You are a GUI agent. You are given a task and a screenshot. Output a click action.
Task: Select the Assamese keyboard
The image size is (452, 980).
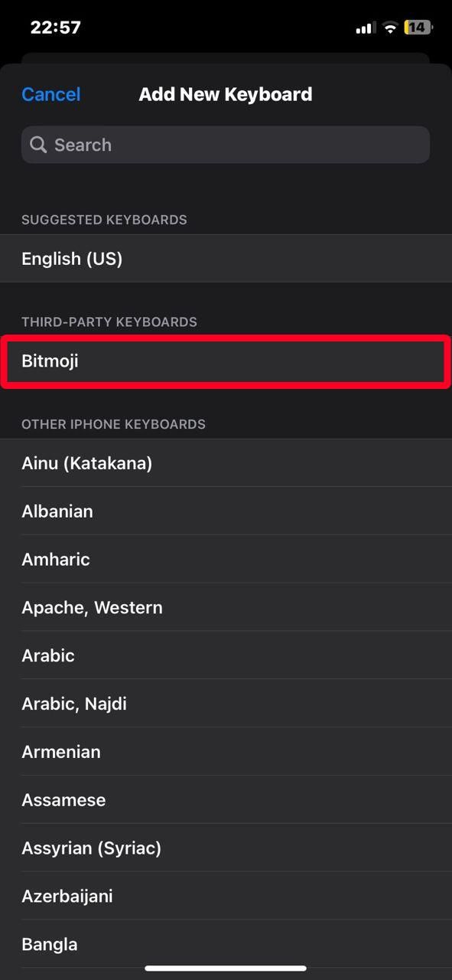click(x=226, y=799)
